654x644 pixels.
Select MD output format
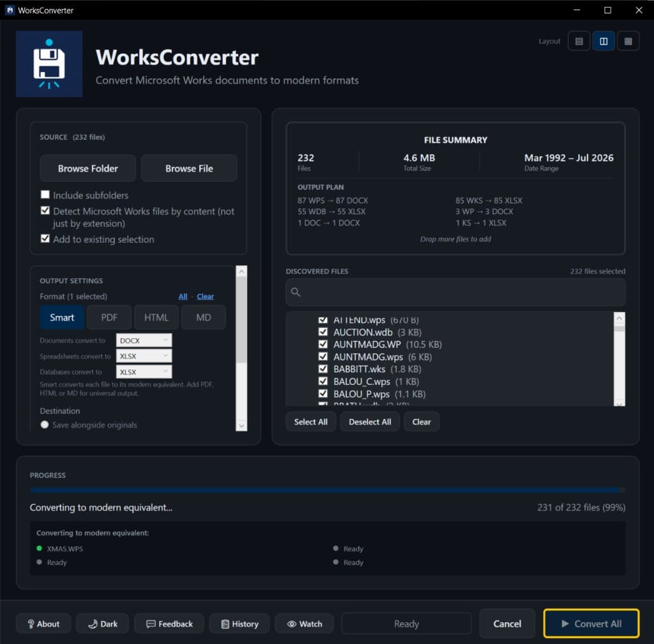point(204,318)
